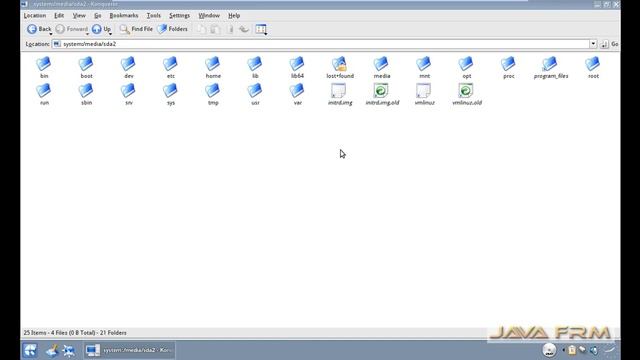Select the program_files folder
Image resolution: width=640 pixels, height=360 pixels.
[x=551, y=67]
